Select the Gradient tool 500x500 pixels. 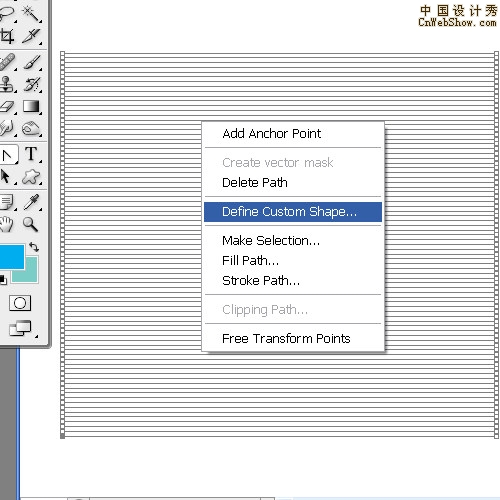point(31,107)
